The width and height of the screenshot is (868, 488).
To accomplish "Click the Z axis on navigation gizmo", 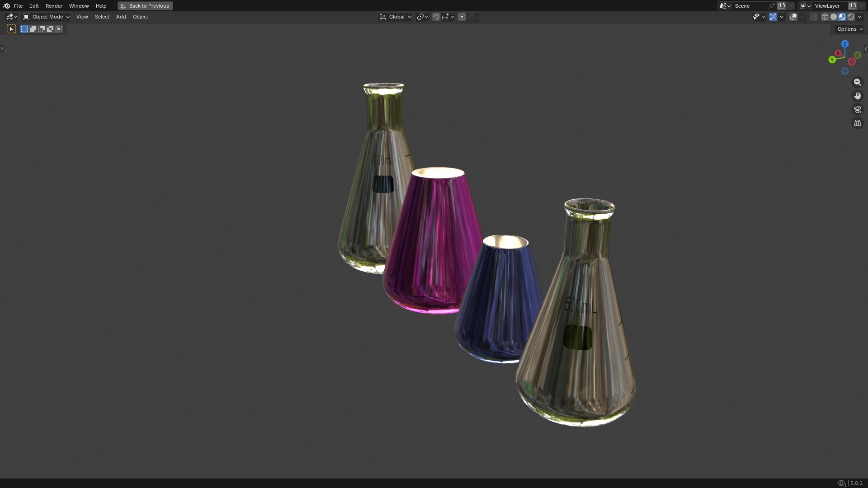I will [845, 44].
